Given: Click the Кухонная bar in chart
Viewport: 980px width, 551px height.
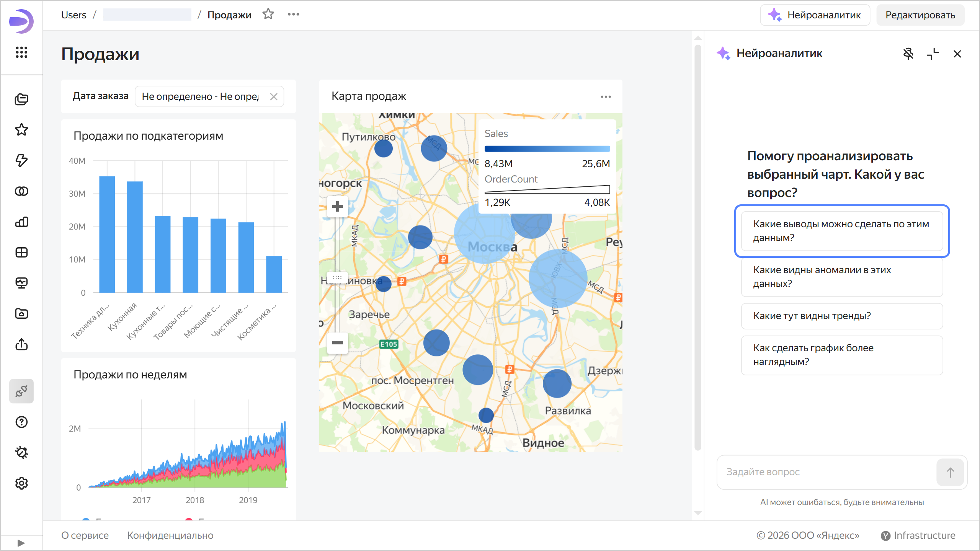Looking at the screenshot, I should 135,237.
